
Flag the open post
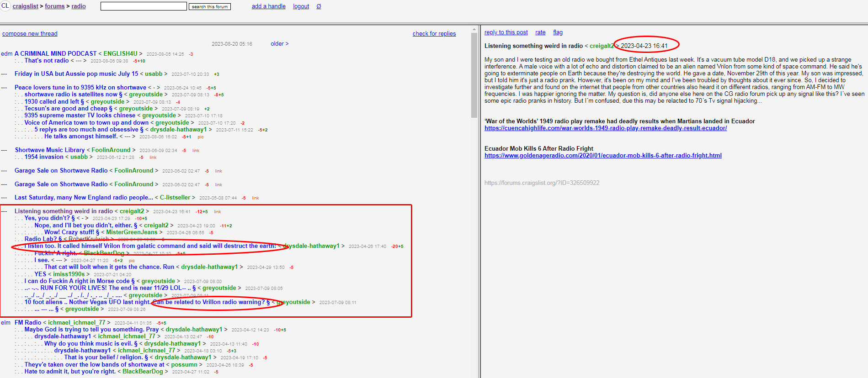pos(558,32)
